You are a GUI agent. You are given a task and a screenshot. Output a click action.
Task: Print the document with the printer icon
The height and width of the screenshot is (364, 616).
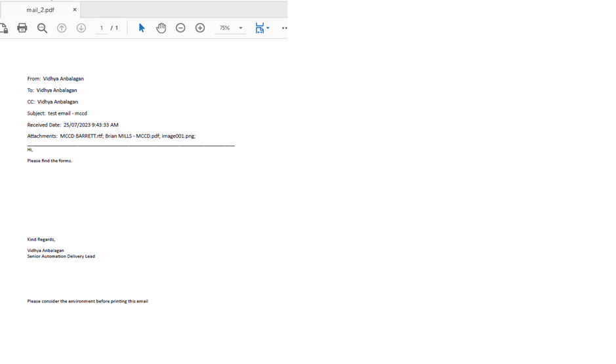[22, 28]
